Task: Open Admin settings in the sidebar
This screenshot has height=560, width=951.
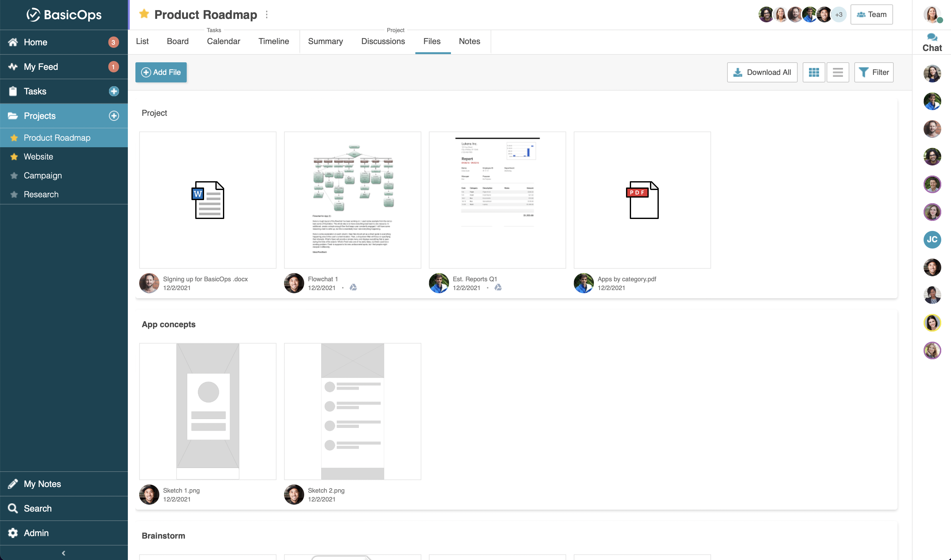Action: click(36, 533)
